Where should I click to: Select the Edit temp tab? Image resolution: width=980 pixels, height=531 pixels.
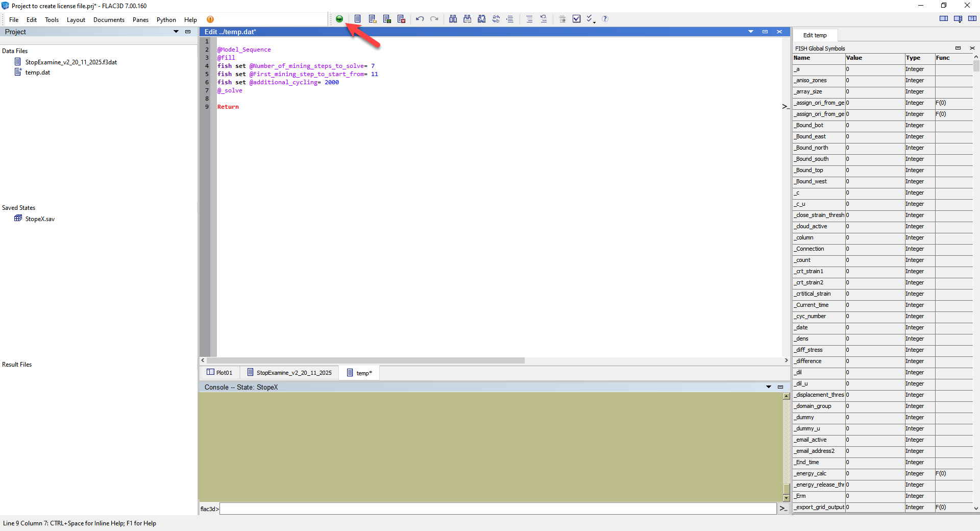tap(815, 35)
